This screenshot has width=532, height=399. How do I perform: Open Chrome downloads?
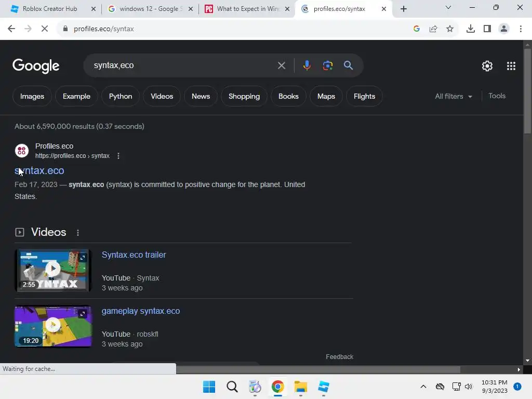point(471,29)
